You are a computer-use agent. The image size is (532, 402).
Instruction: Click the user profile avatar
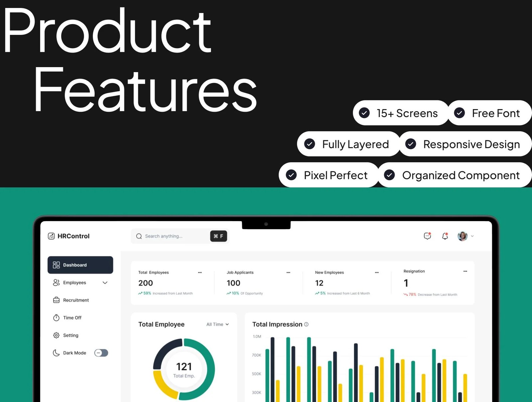(x=463, y=236)
